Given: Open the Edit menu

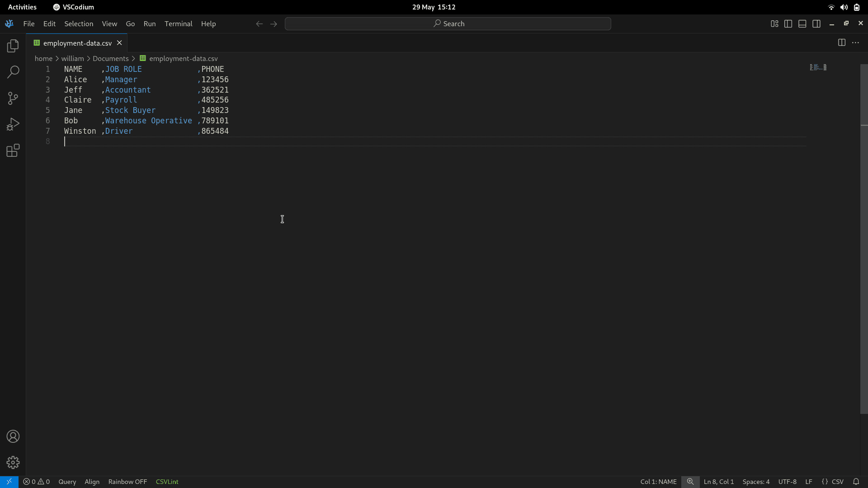Looking at the screenshot, I should (49, 23).
